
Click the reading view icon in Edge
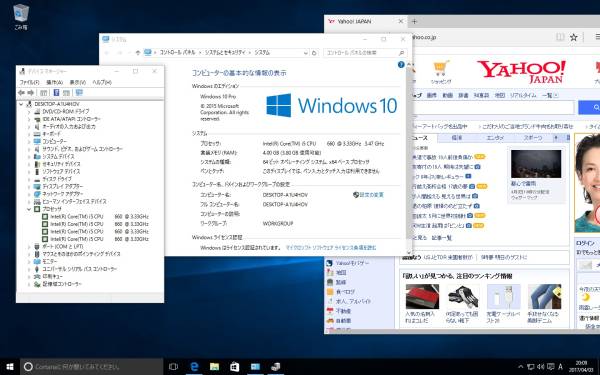click(560, 37)
